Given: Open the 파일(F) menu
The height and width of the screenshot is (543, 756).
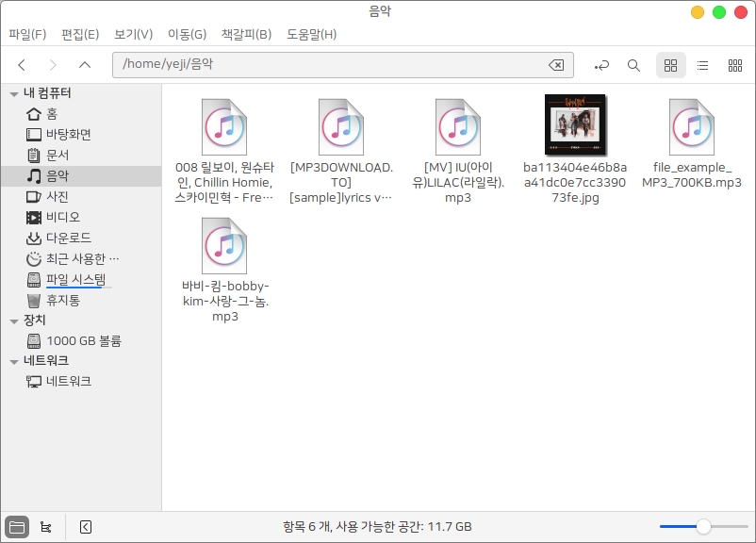Looking at the screenshot, I should point(27,35).
